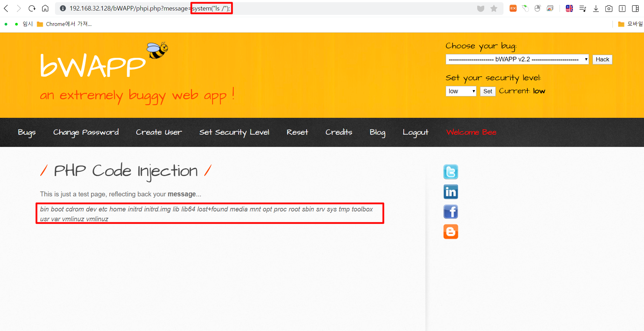Click the mouse gesture extension icon

[537, 8]
